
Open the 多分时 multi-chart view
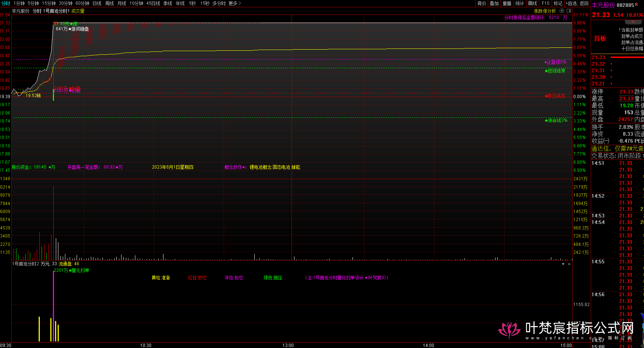(219, 3)
